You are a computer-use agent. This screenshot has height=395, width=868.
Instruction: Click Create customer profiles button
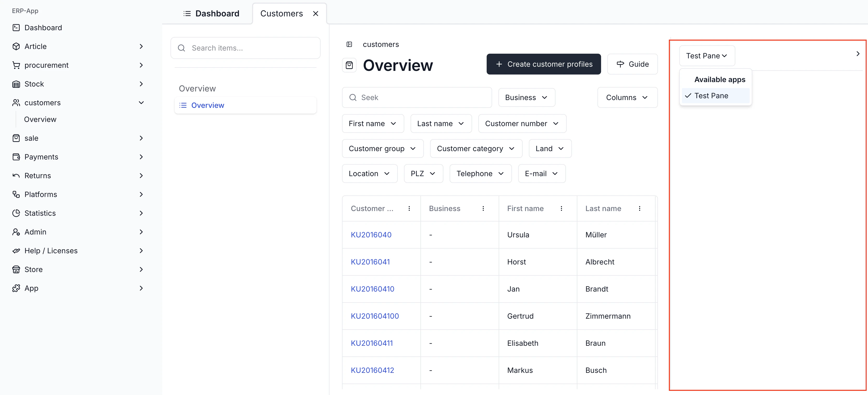point(543,64)
